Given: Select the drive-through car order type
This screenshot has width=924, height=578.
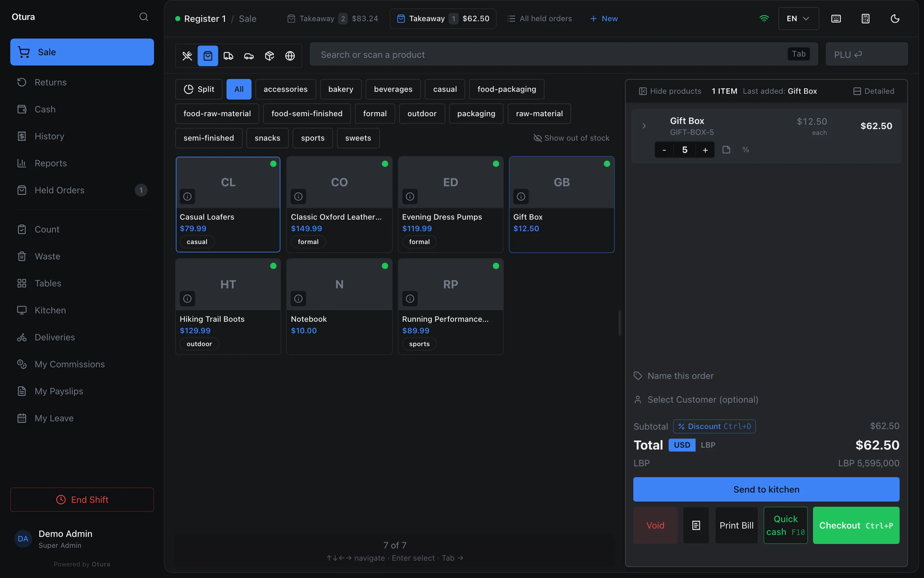Looking at the screenshot, I should [249, 56].
